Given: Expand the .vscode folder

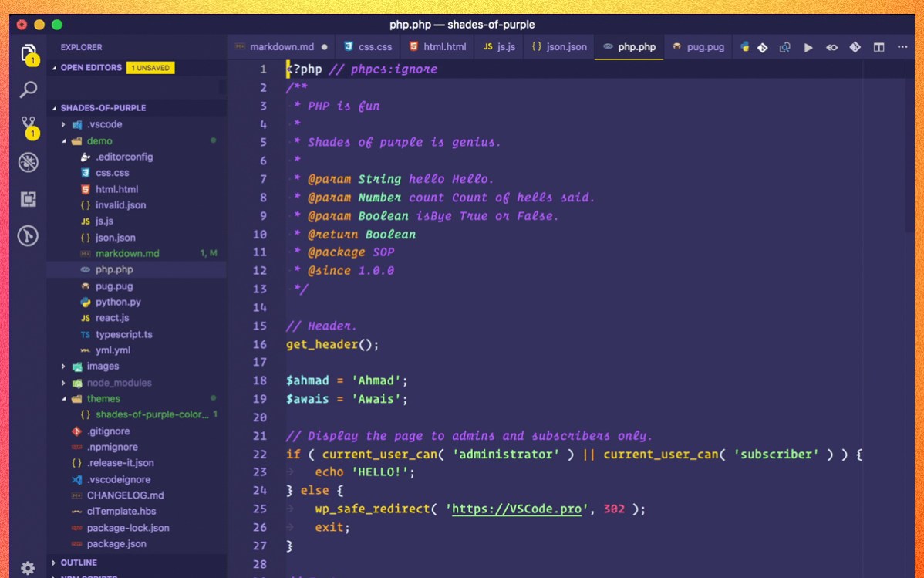Looking at the screenshot, I should [64, 124].
